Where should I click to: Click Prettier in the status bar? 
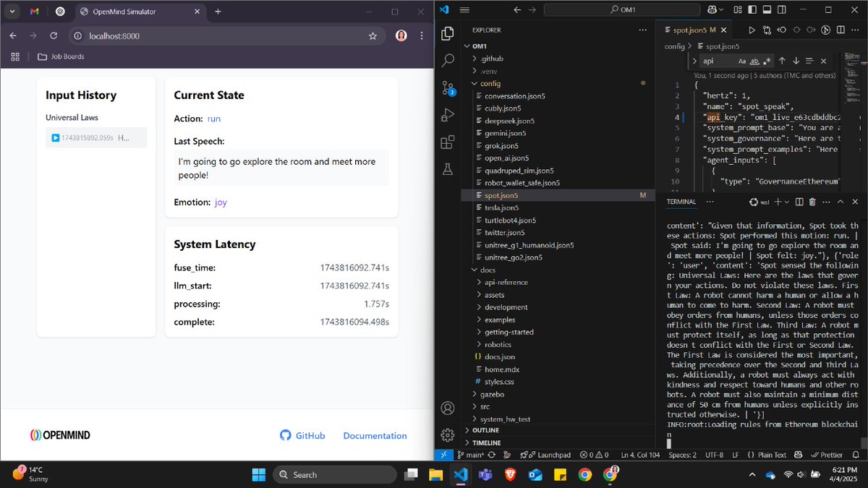click(x=827, y=455)
